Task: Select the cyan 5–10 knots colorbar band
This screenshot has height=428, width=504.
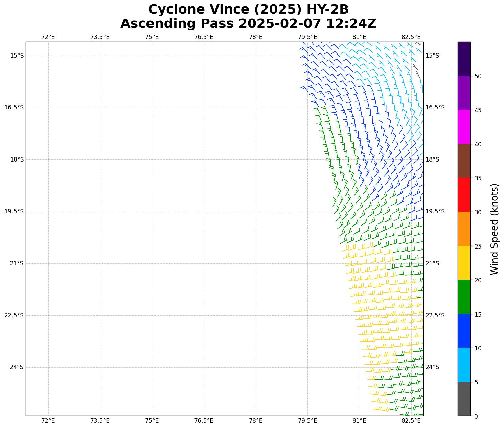Action: coord(464,365)
